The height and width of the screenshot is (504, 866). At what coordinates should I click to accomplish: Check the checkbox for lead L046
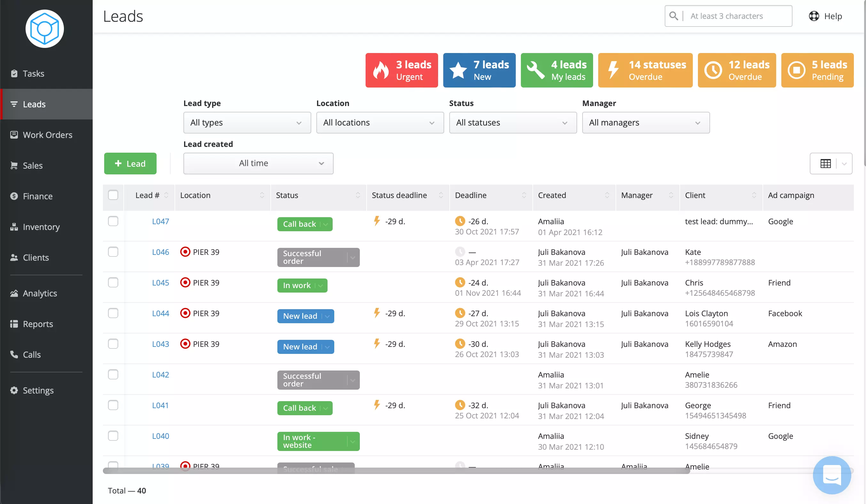click(x=113, y=252)
